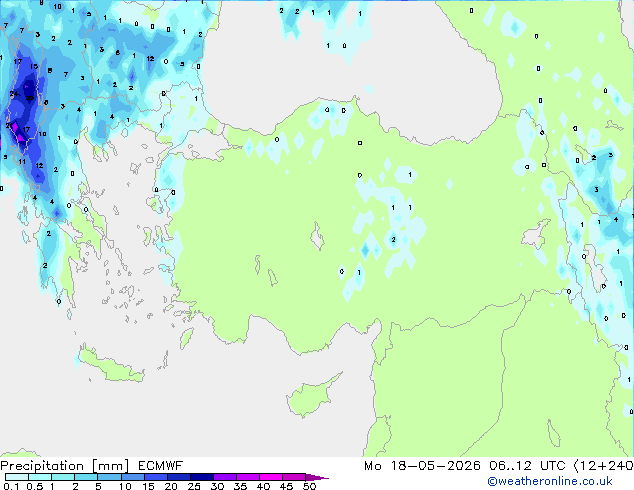Viewport: 634px width, 490px height.
Task: Click the 2–5 mm legend color swatch
Action: click(x=86, y=477)
